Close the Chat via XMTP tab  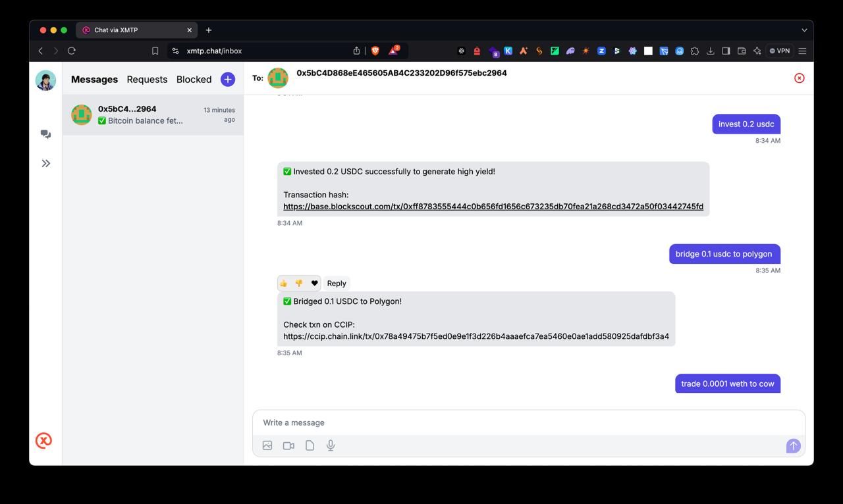tap(190, 30)
